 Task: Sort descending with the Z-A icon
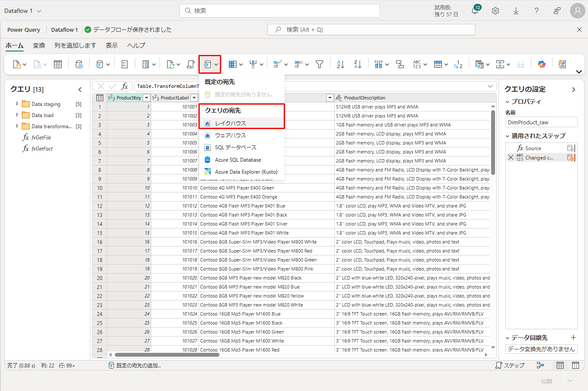click(x=358, y=64)
